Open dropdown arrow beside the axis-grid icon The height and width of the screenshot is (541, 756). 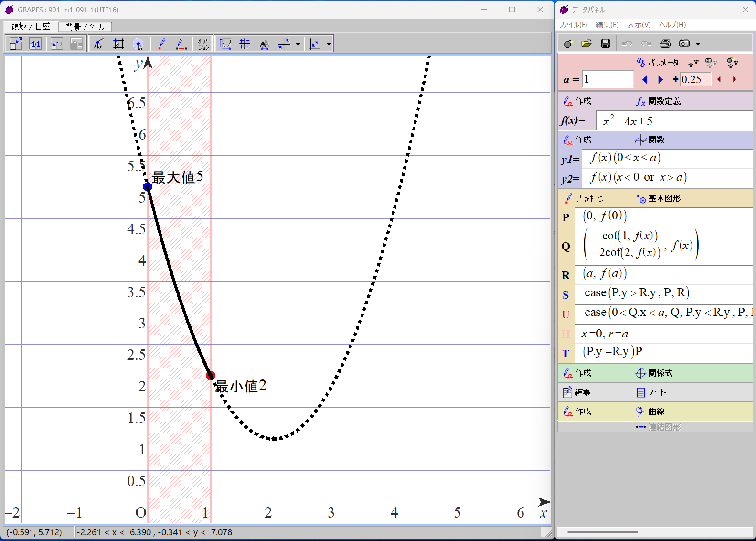[x=298, y=44]
